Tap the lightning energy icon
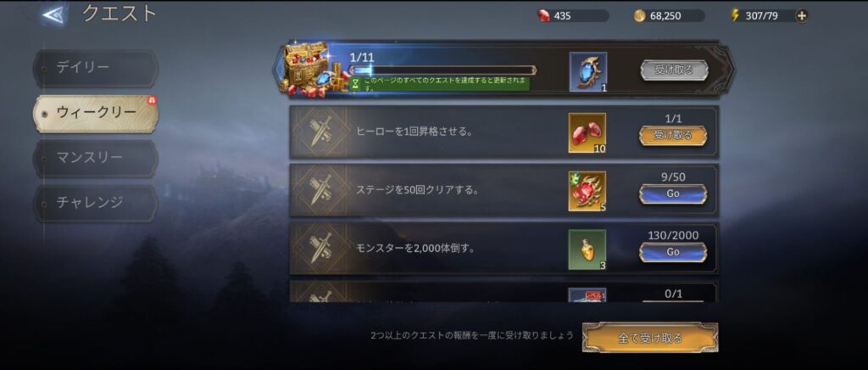Screen dimensions: 868x370 [x=735, y=16]
